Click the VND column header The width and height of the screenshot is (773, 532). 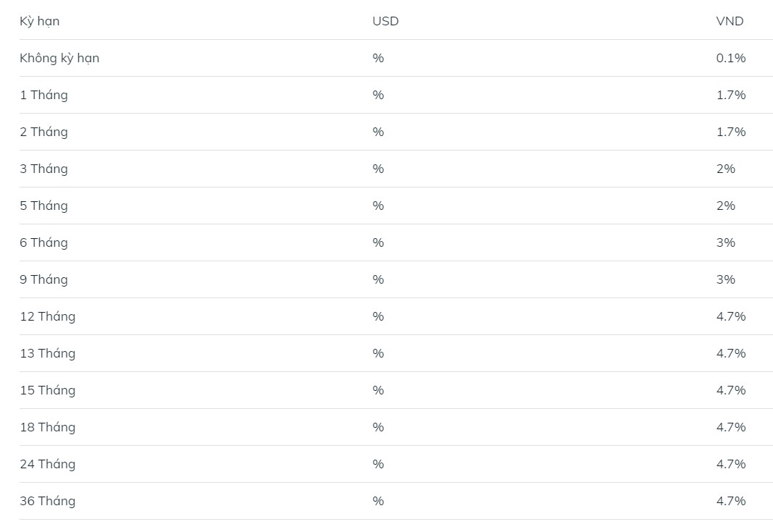tap(730, 21)
